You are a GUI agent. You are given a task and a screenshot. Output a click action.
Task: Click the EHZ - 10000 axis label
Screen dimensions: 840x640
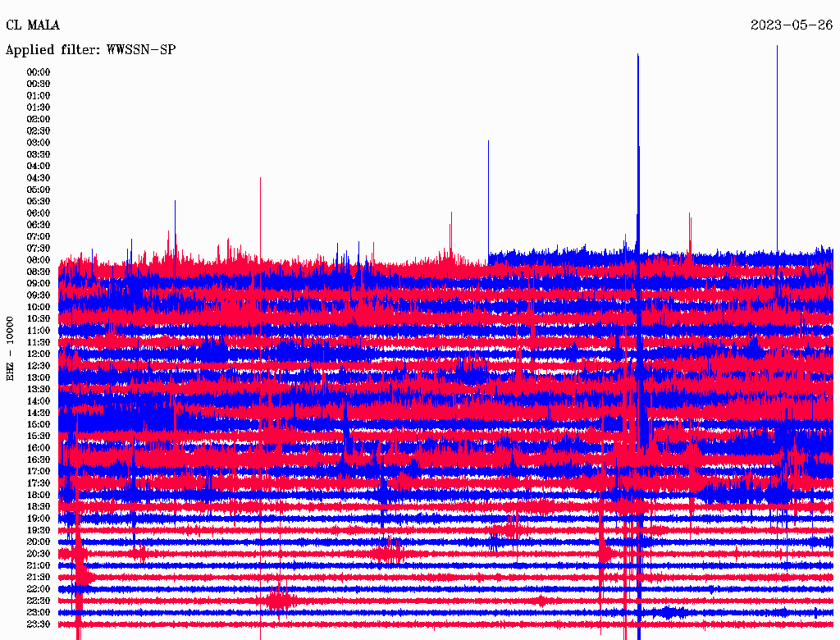(10, 349)
